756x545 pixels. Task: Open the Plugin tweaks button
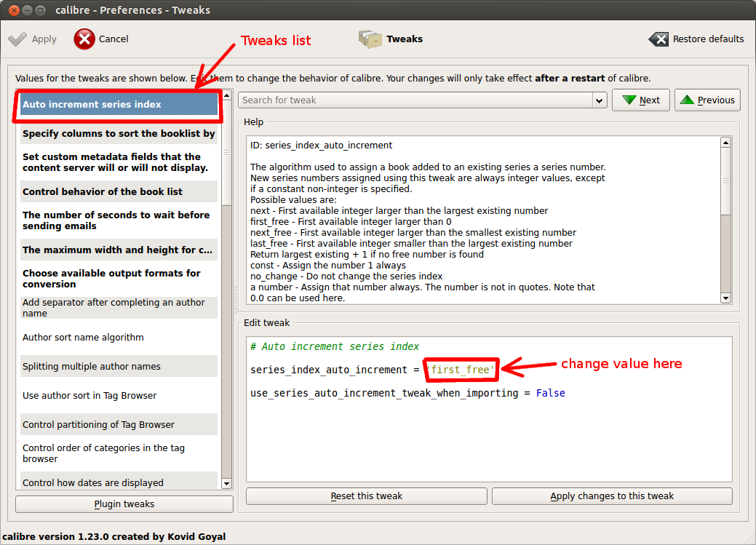(x=124, y=504)
